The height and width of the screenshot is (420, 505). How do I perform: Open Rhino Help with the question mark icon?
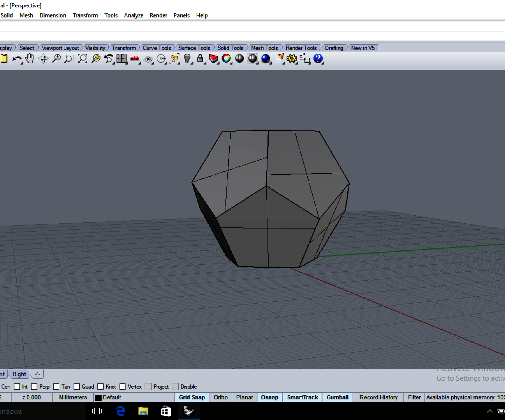coord(318,58)
